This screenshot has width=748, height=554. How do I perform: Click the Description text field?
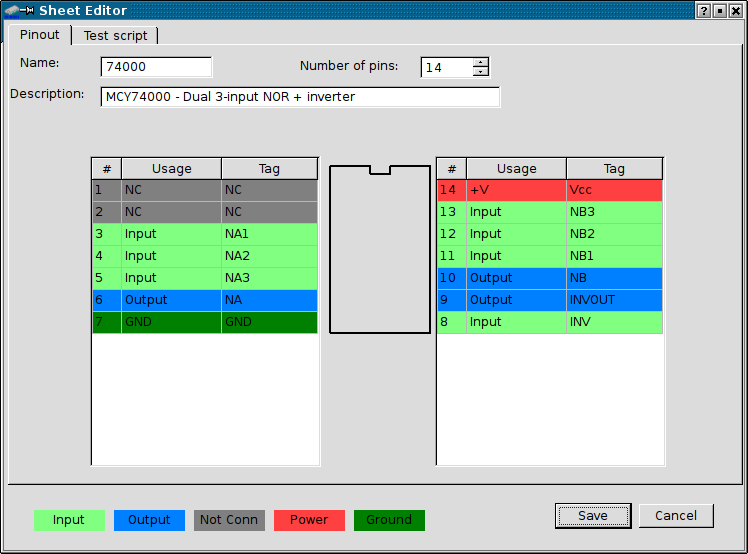(x=300, y=97)
